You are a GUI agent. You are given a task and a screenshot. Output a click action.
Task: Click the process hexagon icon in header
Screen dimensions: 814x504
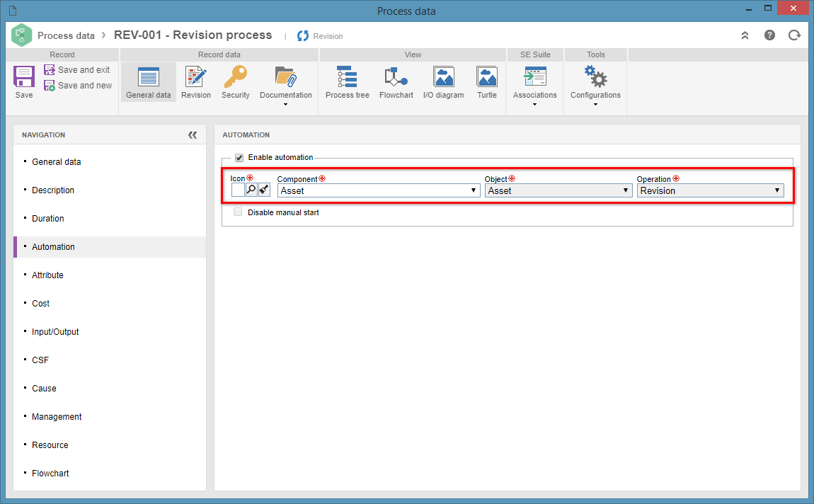click(x=21, y=35)
